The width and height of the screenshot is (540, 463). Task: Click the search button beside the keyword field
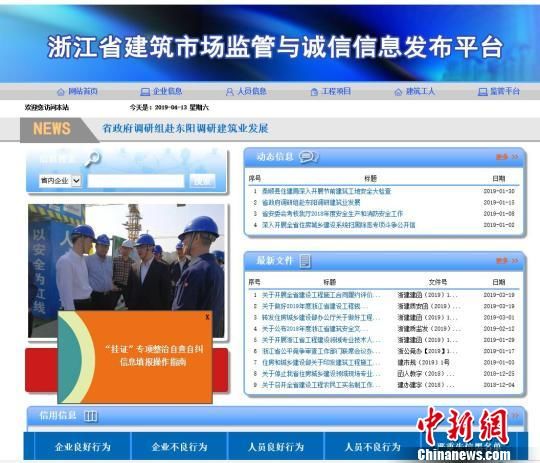pyautogui.click(x=202, y=181)
